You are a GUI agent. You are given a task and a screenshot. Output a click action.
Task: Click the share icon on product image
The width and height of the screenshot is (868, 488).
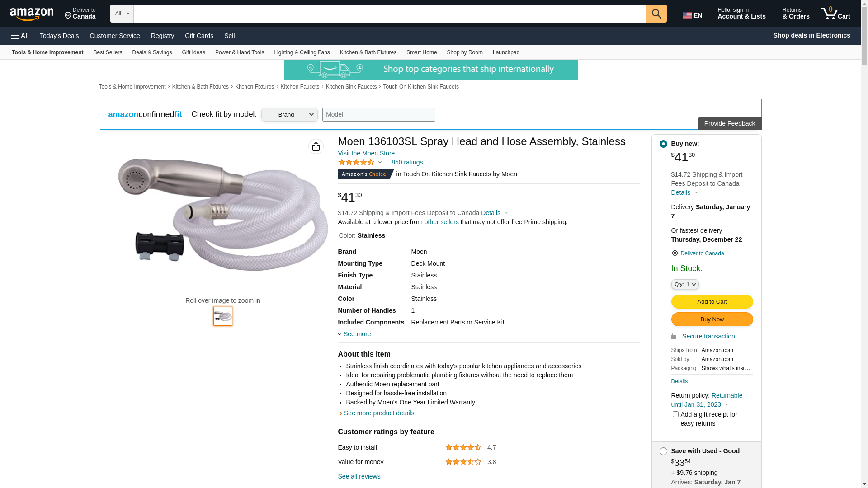pos(316,146)
